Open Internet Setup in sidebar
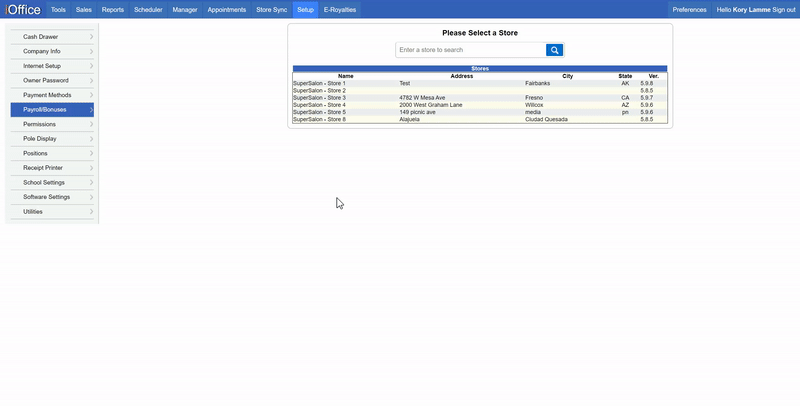The width and height of the screenshot is (800, 406). pyautogui.click(x=52, y=66)
